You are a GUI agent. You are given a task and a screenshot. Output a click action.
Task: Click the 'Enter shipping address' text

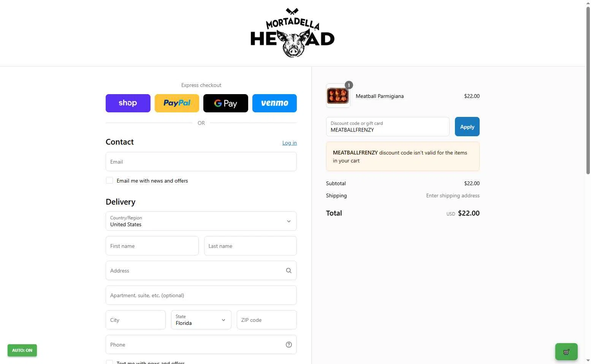[x=453, y=196]
